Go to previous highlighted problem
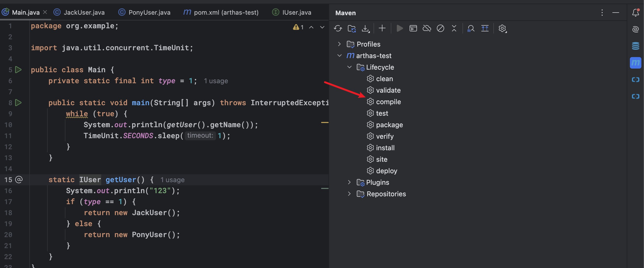 311,27
